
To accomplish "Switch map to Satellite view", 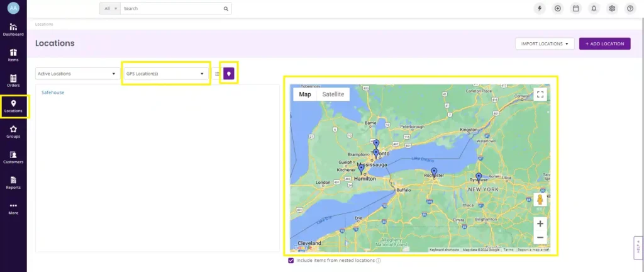I will (333, 94).
